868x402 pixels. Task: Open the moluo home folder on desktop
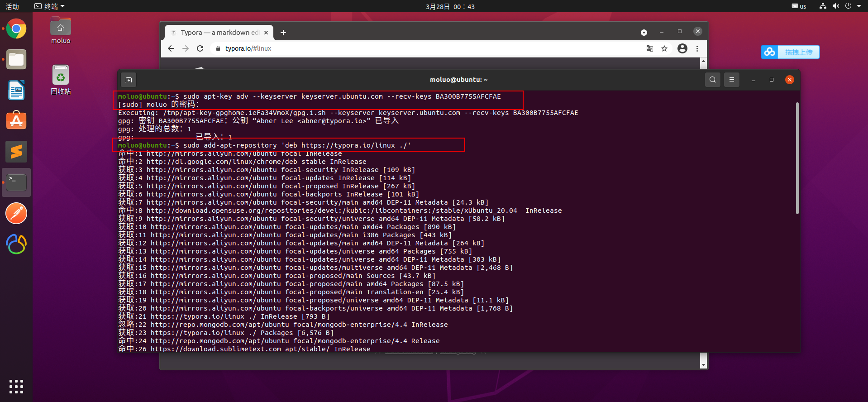(x=61, y=30)
